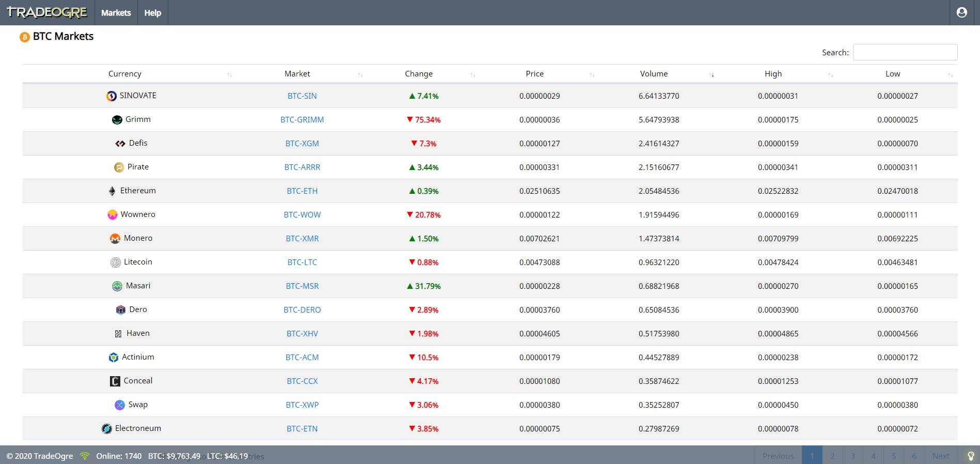The image size is (980, 464).
Task: Click the Grimm coin icon
Action: 117,120
